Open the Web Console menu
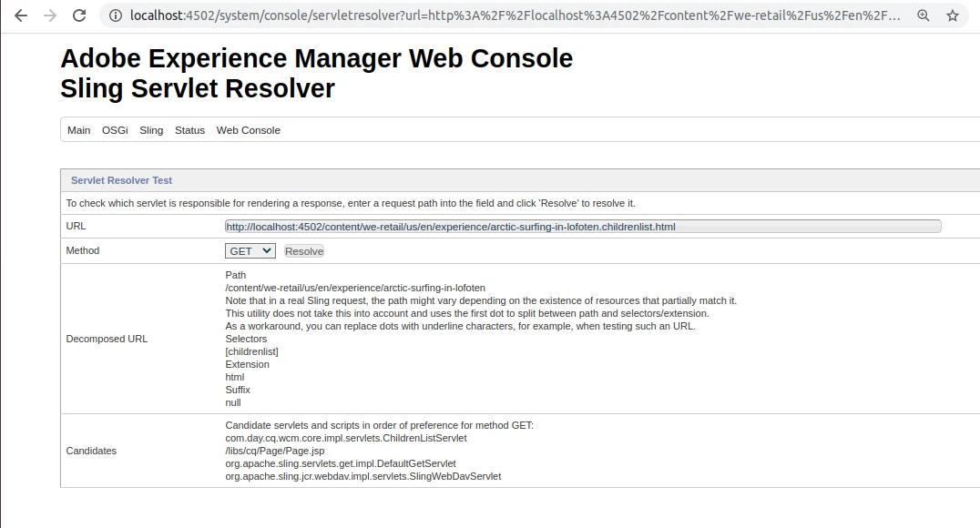Screen dimensions: 980x528 248,130
